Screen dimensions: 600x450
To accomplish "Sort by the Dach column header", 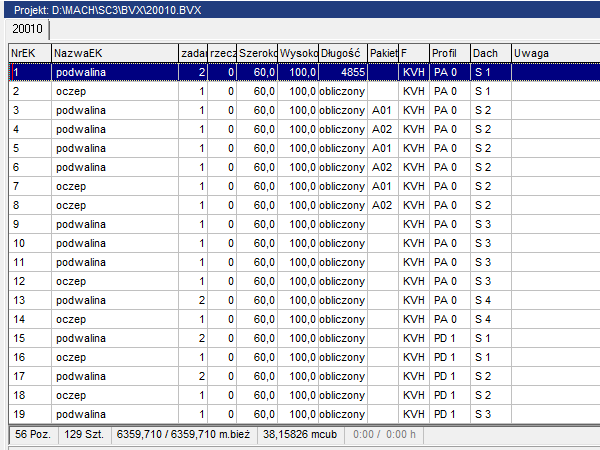I will pyautogui.click(x=489, y=52).
